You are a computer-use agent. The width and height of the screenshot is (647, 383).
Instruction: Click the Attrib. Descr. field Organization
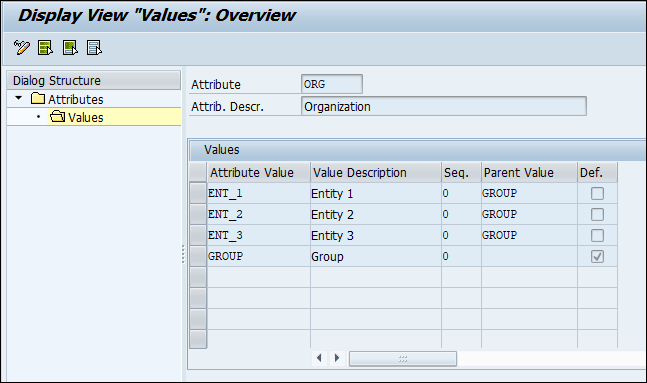tap(444, 106)
